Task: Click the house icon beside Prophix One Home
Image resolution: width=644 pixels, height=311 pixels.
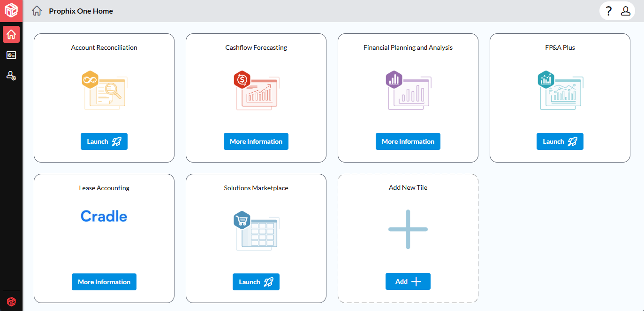Action: click(37, 11)
